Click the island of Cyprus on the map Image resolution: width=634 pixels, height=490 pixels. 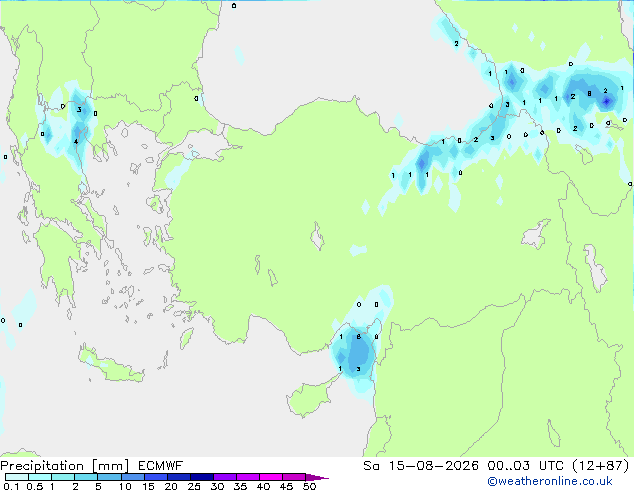point(309,398)
